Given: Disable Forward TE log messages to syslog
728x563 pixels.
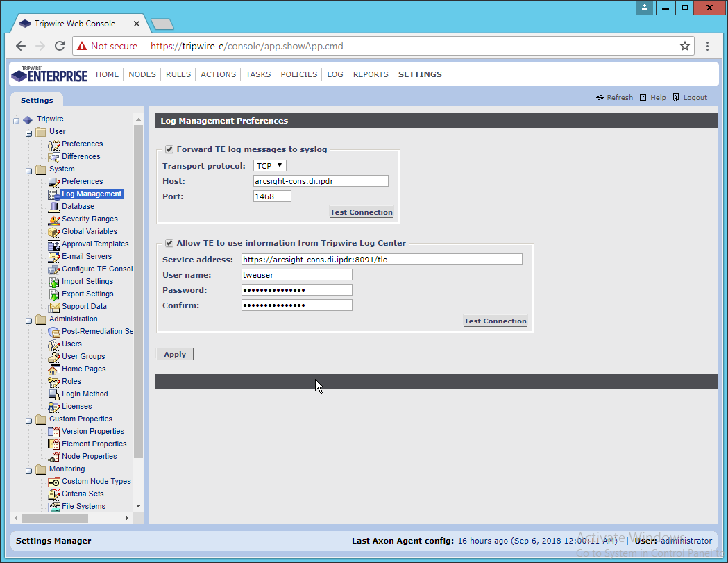Looking at the screenshot, I should click(x=169, y=149).
